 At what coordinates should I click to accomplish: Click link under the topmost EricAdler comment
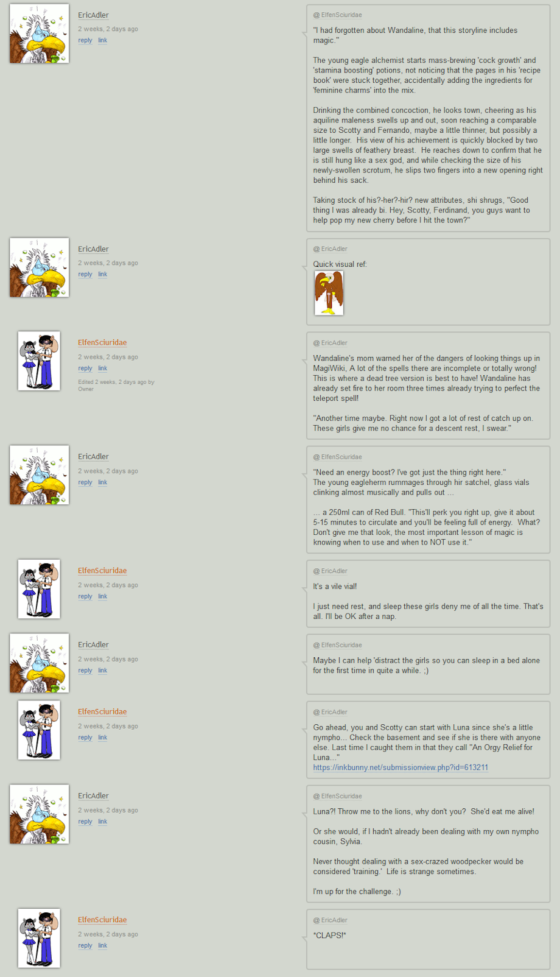coord(102,40)
